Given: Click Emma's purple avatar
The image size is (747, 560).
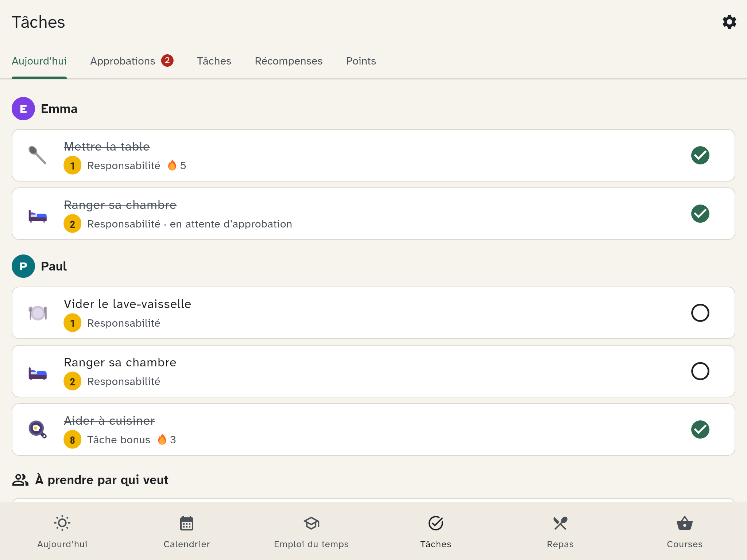Looking at the screenshot, I should pos(23,109).
